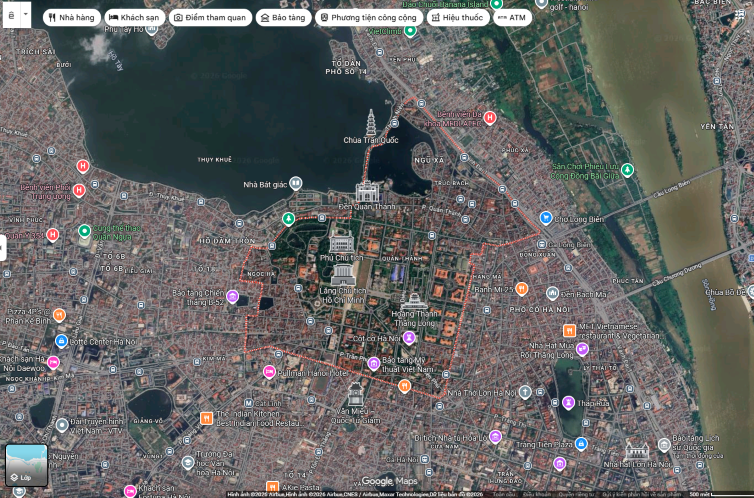Open the Bánh Mì 25 restaurant pin
The width and height of the screenshot is (754, 498).
(x=521, y=288)
